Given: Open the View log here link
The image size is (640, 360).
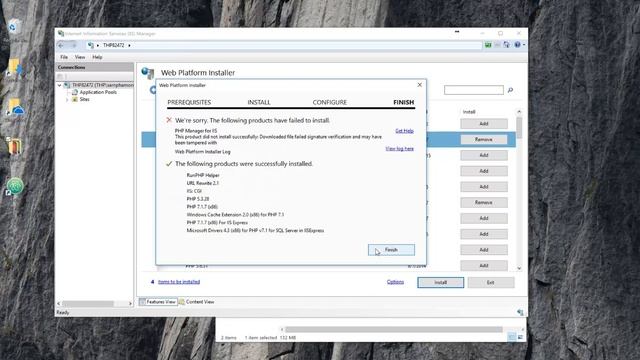Looking at the screenshot, I should click(399, 149).
